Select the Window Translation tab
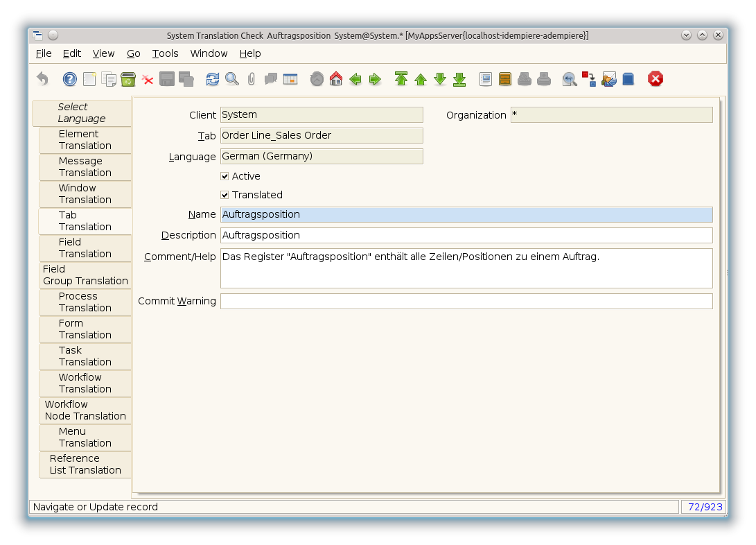The image size is (756, 545). click(x=85, y=194)
